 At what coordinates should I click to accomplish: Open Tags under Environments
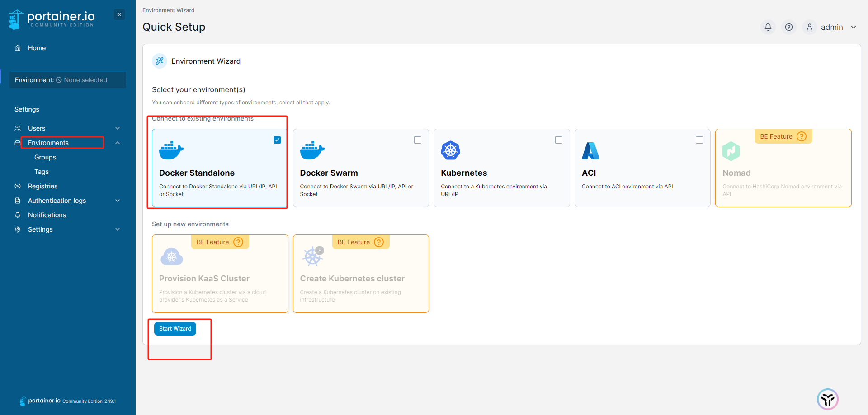(x=42, y=172)
